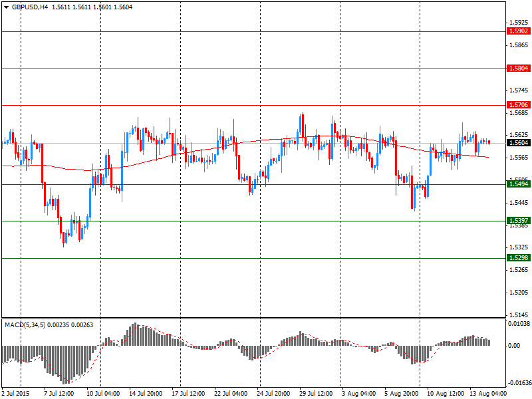Click the MACD scale value -0.01636
The width and height of the screenshot is (532, 399).
click(x=519, y=383)
